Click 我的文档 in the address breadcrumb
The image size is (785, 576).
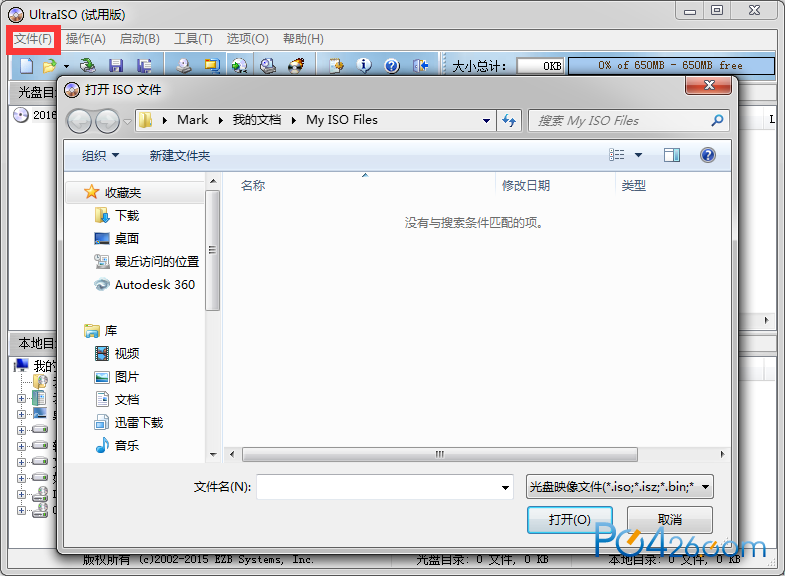pyautogui.click(x=257, y=120)
